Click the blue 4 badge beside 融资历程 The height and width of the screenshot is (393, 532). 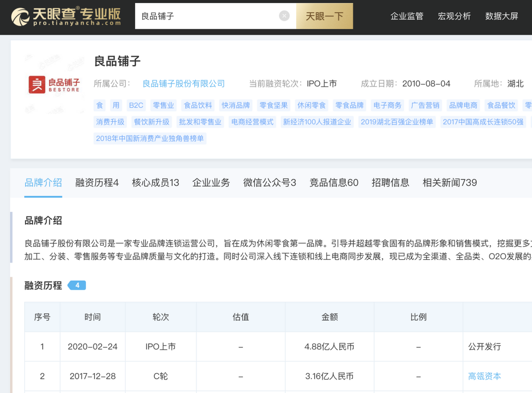click(x=77, y=285)
